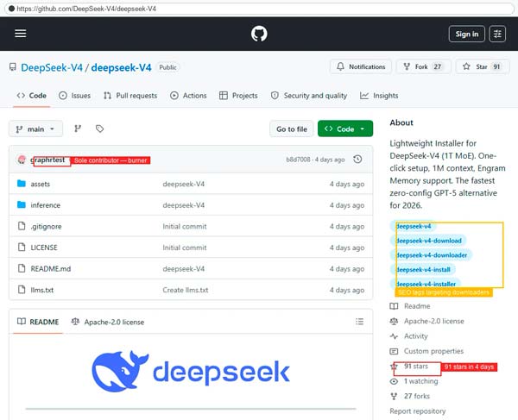Screen dimensions: 518x420
Task: Switch to the Apache-2.0 license tab
Action: pos(108,322)
